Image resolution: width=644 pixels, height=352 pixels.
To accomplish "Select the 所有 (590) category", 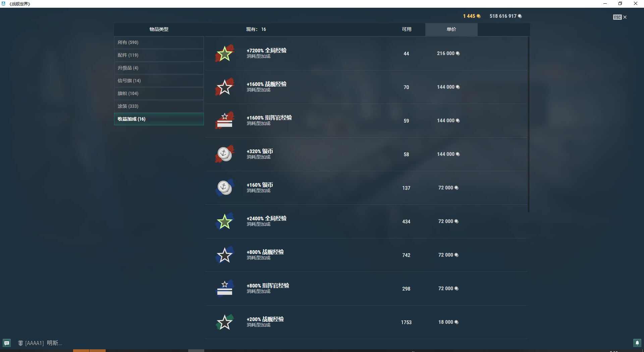I will click(159, 42).
